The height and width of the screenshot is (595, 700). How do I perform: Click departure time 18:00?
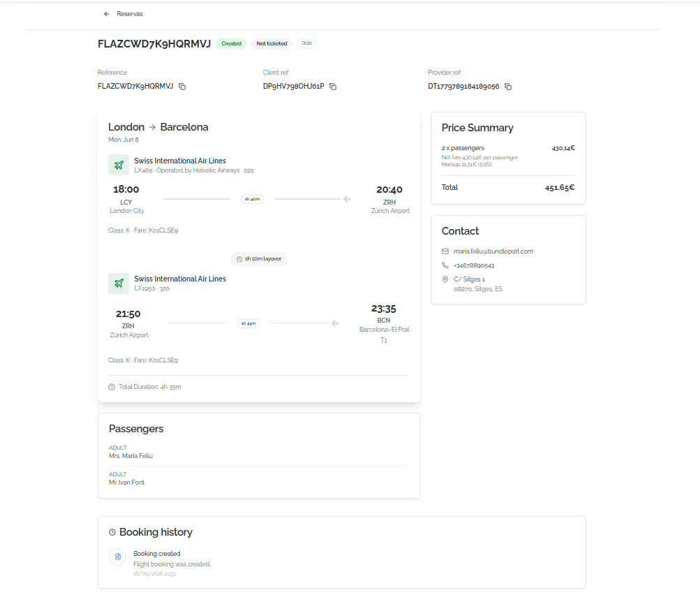coord(126,189)
